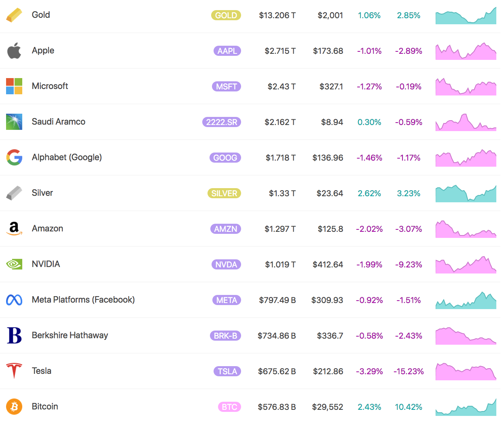504x424 pixels.
Task: Click the Bitcoin logo icon
Action: pyautogui.click(x=14, y=407)
